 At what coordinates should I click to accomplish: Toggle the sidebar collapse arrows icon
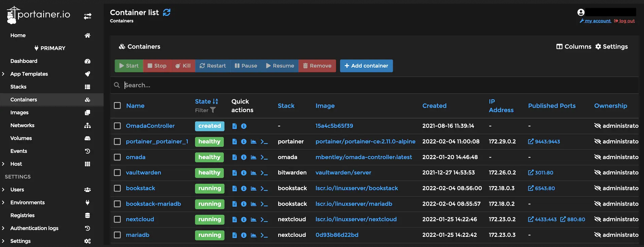click(88, 16)
